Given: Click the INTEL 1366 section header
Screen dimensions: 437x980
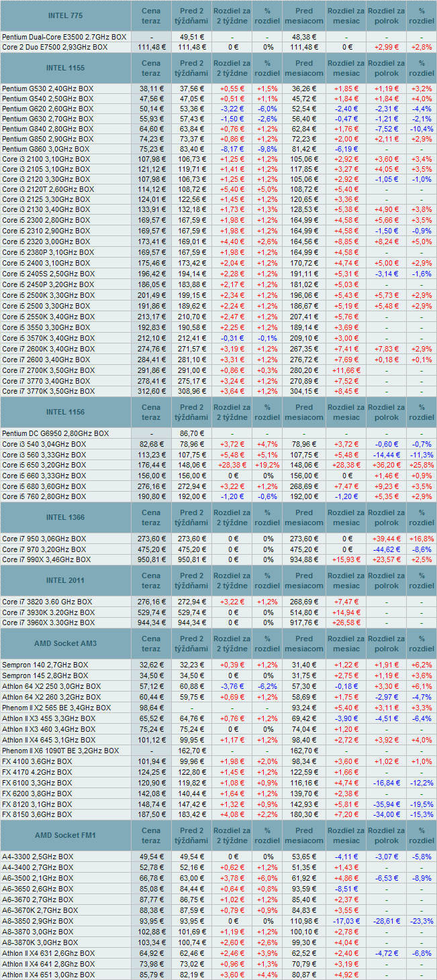Looking at the screenshot, I should pyautogui.click(x=66, y=518).
